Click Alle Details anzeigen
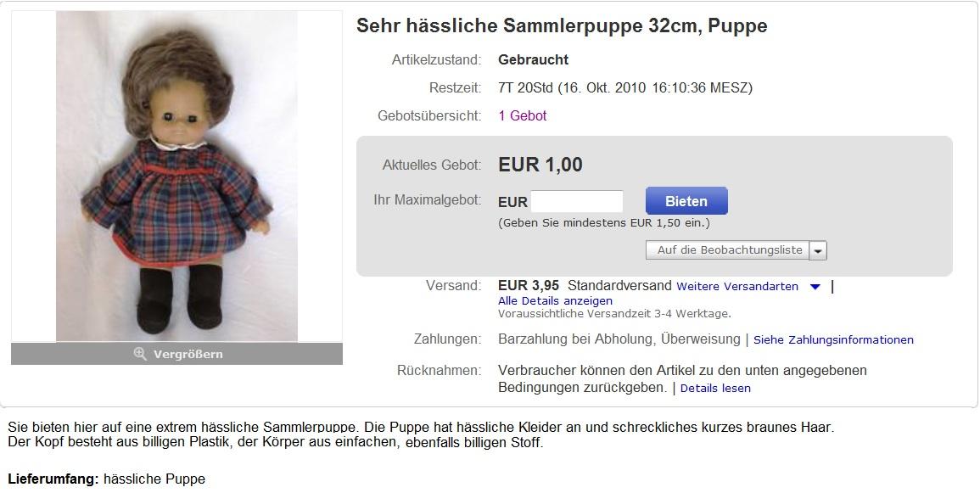 pos(555,300)
